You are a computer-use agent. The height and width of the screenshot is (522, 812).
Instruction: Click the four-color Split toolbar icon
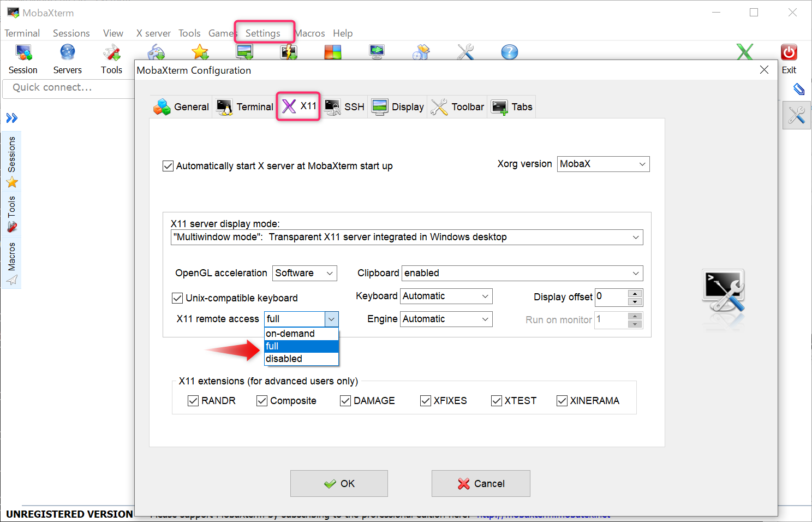tap(333, 52)
